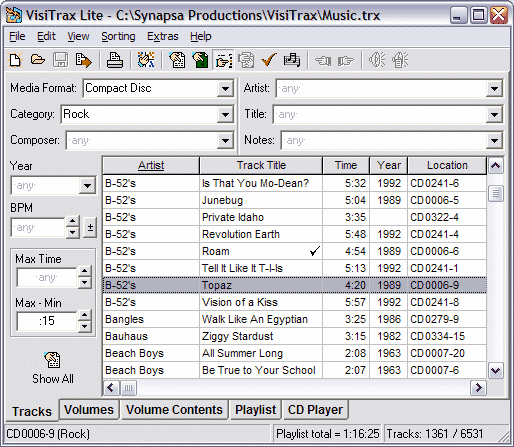Viewport: 514px width, 447px height.
Task: Increase Max Time with up spinner
Action: click(x=85, y=271)
